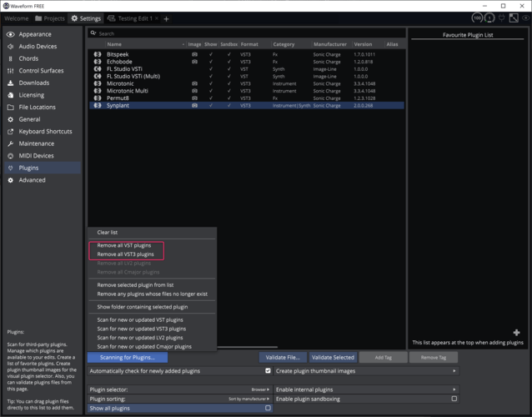
Task: Toggle Show checkmark for Bitspeek
Action: click(x=211, y=54)
